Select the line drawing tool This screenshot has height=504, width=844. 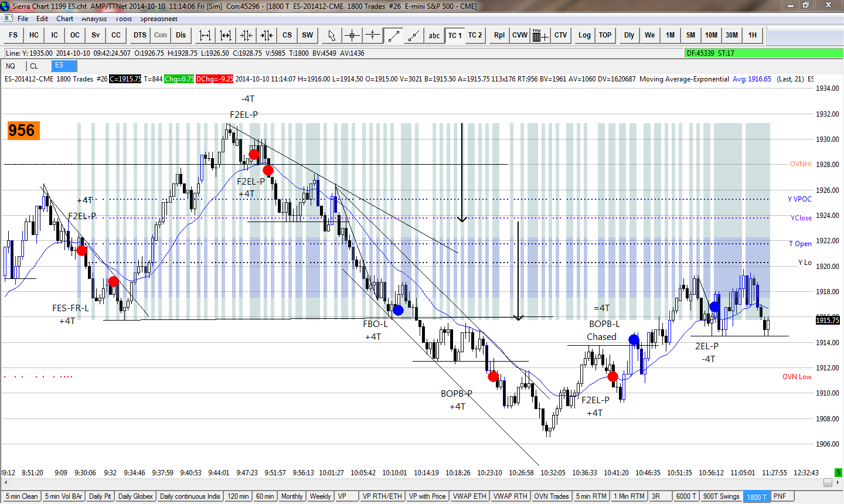393,35
